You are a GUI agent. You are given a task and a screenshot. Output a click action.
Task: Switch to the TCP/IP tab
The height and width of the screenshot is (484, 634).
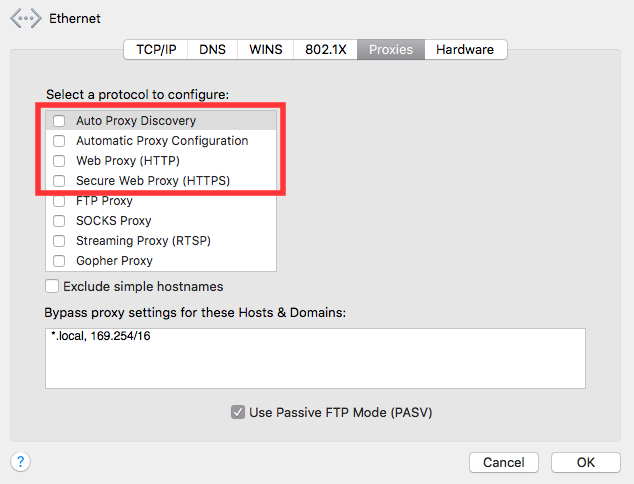coord(156,49)
